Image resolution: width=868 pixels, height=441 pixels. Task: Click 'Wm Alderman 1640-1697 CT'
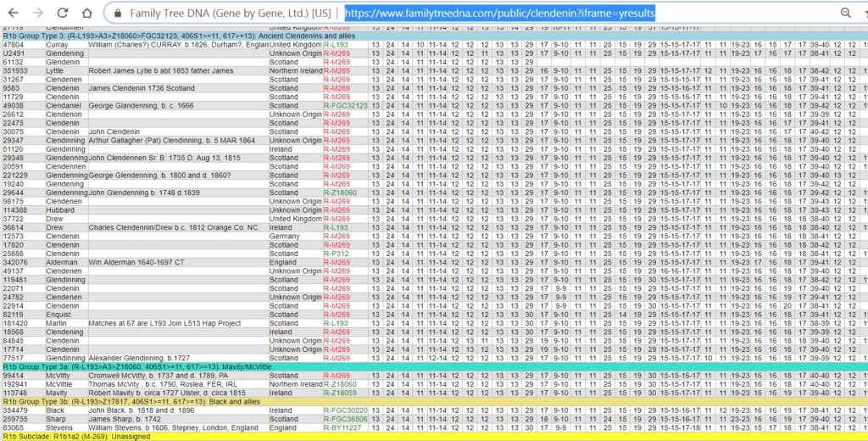tap(136, 263)
